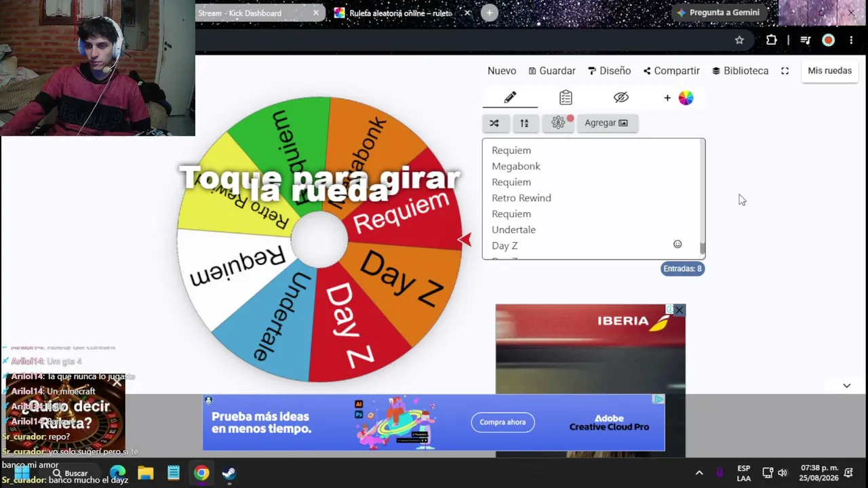Click the Entradas: 8 badge
Viewport: 868px width, 488px height.
(x=683, y=268)
